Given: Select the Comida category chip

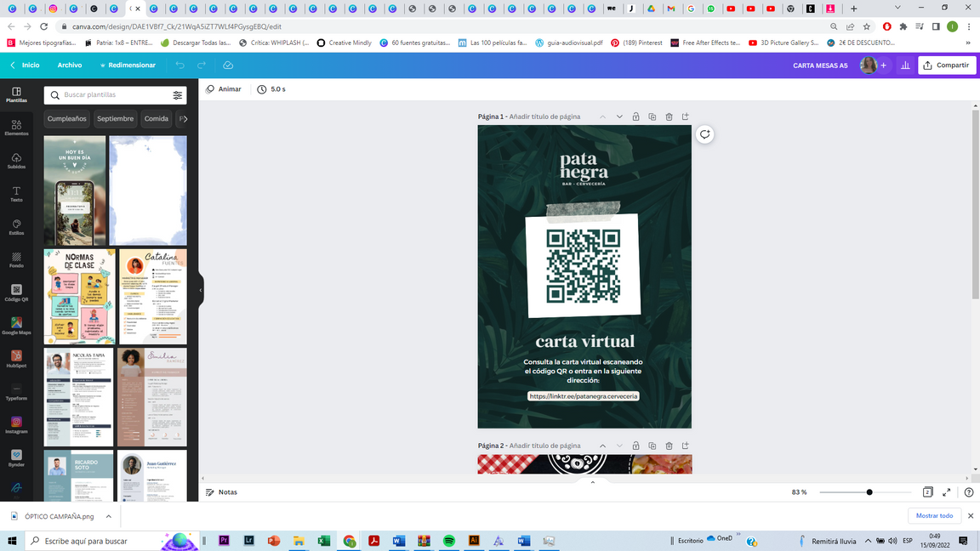Looking at the screenshot, I should (x=157, y=119).
